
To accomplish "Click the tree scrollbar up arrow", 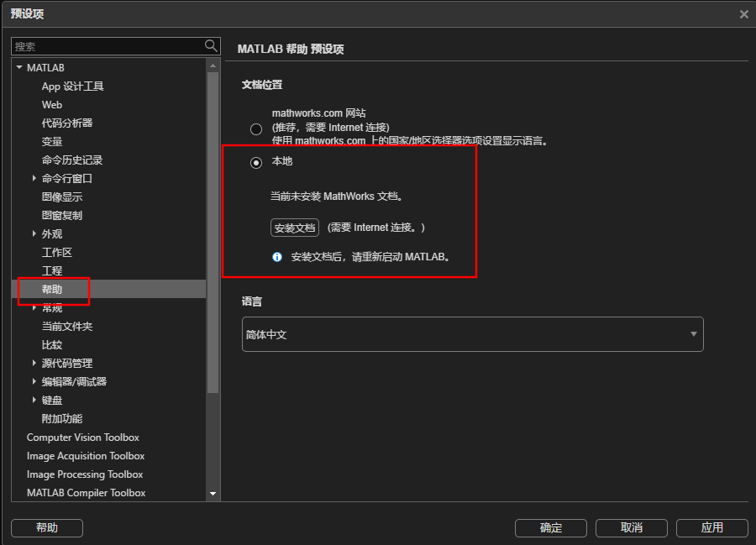I will coord(213,65).
